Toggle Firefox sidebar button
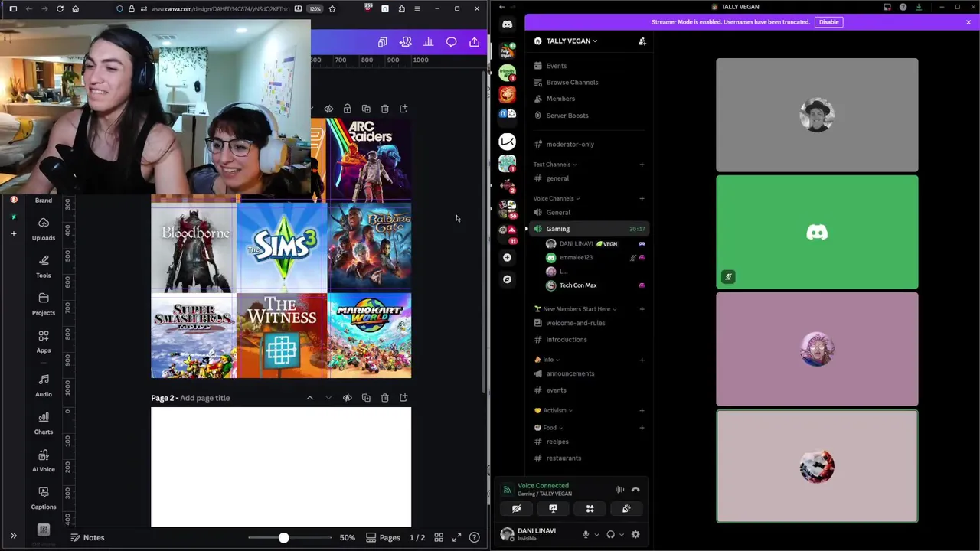Viewport: 980px width, 551px height. tap(13, 8)
